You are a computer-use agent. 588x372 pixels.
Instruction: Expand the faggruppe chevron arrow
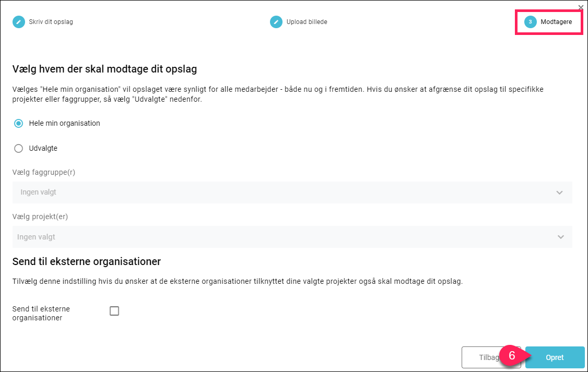(x=559, y=193)
